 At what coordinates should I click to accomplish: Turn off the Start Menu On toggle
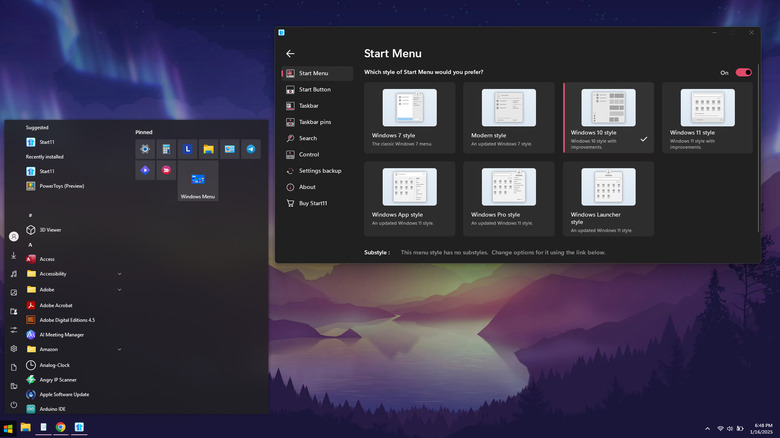click(743, 73)
